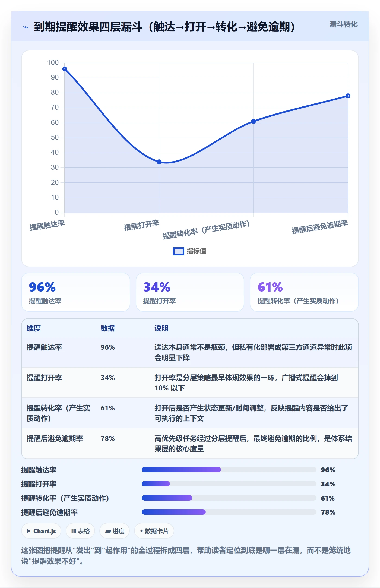Click the 34 data point on the chart
This screenshot has height=588, width=380.
(159, 162)
